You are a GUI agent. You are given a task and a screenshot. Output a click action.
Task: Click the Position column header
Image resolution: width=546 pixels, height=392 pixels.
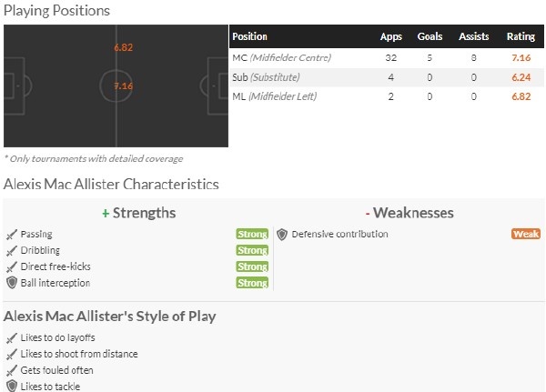pos(249,36)
